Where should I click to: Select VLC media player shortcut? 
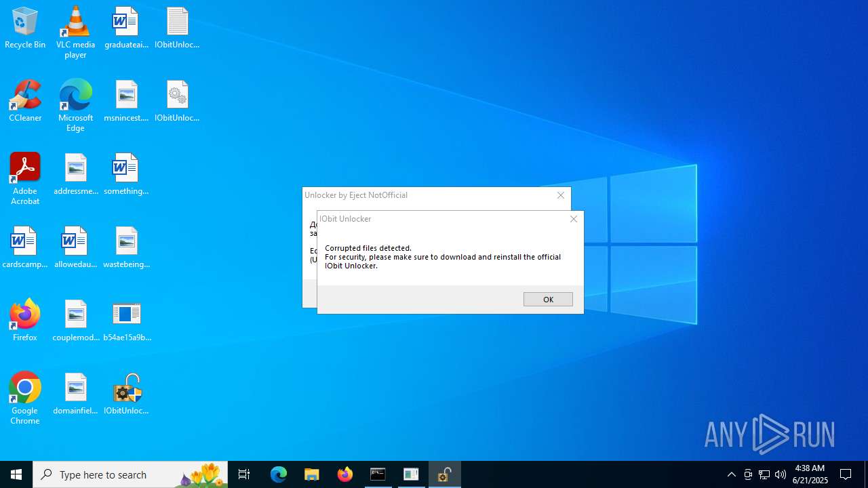[75, 33]
